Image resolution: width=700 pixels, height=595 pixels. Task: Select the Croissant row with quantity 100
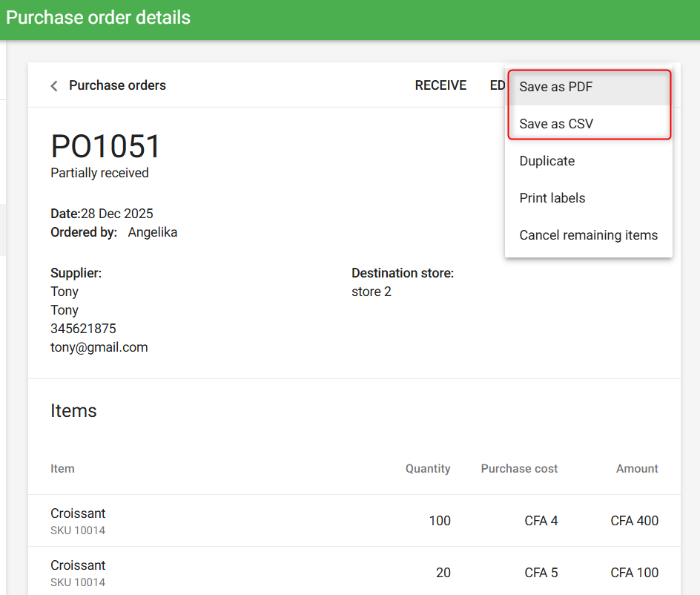354,521
